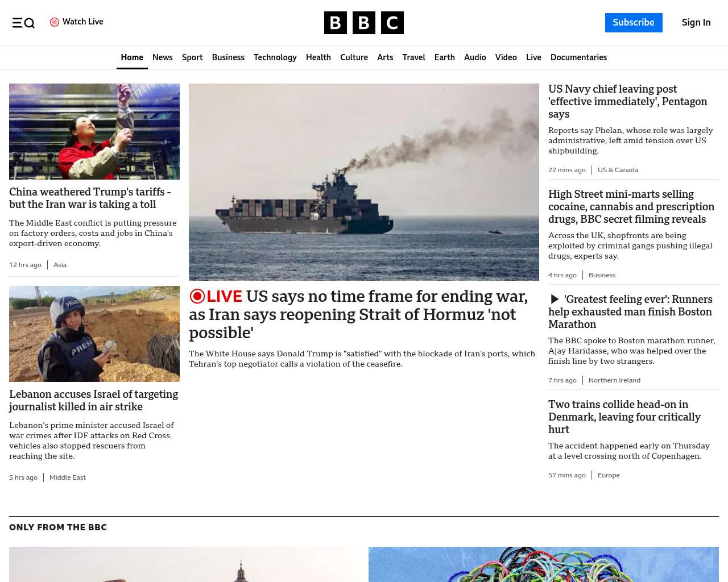Click Across the UK shopfronts summary
This screenshot has width=728, height=582.
630,246
